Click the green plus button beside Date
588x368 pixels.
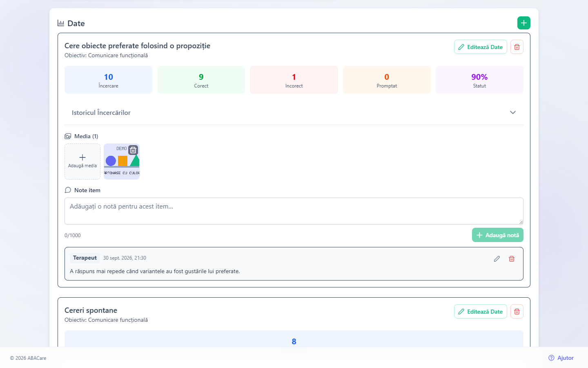point(524,23)
